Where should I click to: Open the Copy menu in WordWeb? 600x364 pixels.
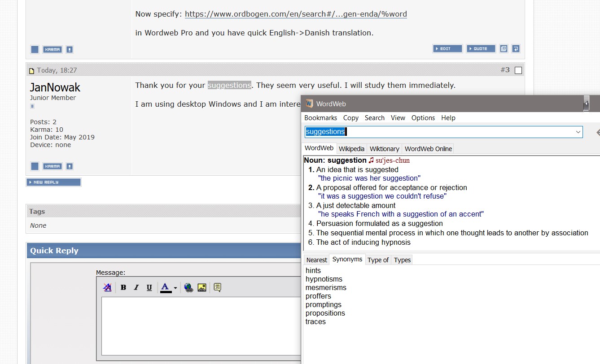click(x=350, y=118)
